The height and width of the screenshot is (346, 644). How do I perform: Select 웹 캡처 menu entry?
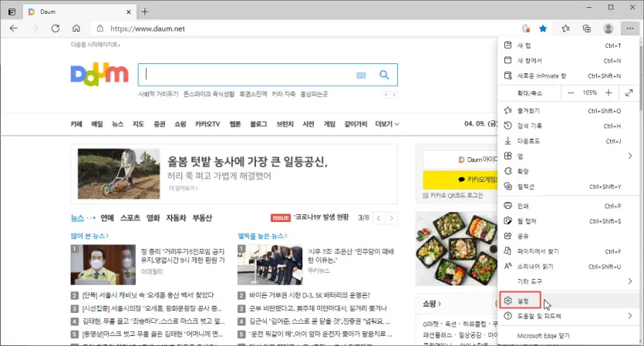[568, 221]
